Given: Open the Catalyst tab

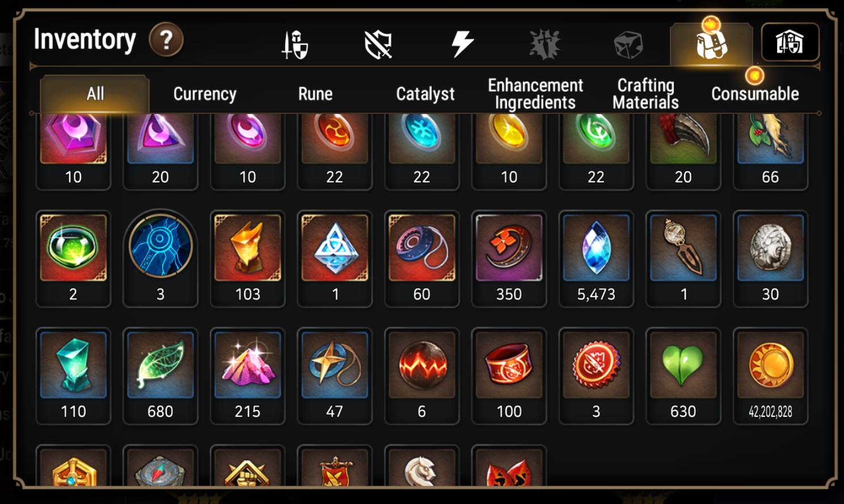Looking at the screenshot, I should coord(425,94).
